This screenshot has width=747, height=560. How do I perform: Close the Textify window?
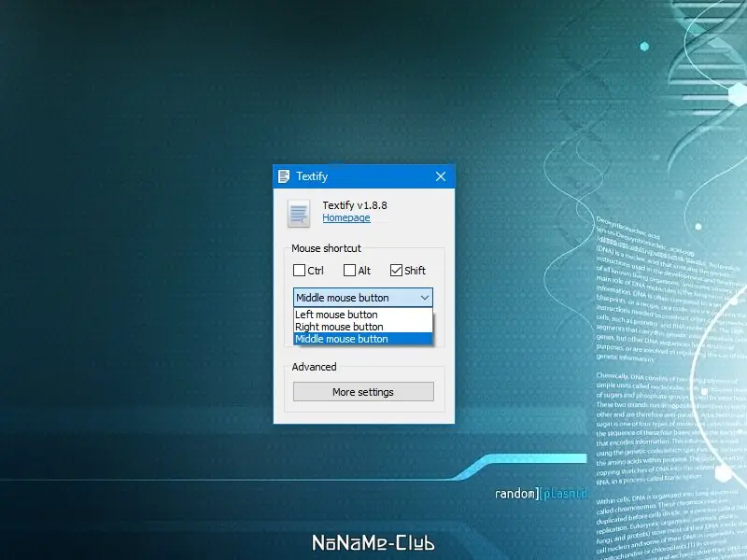441,176
